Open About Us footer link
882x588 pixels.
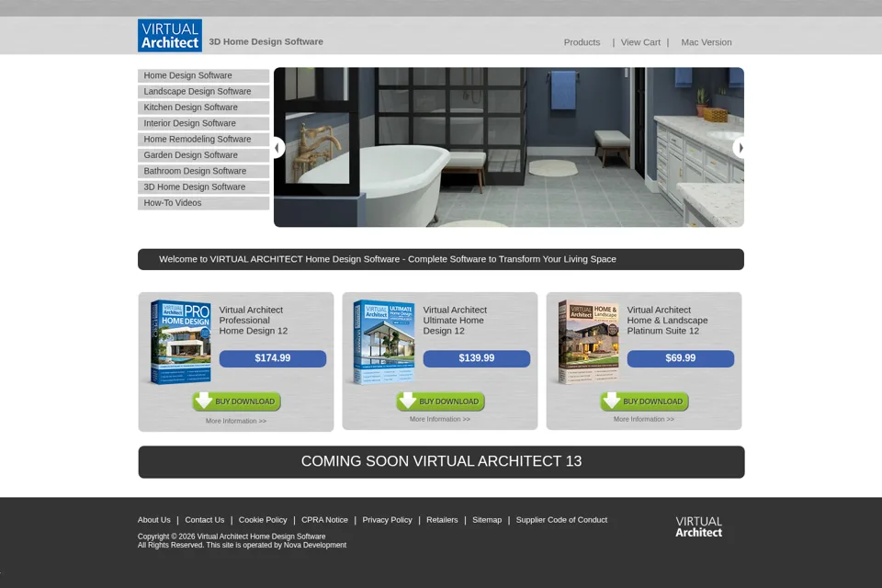coord(154,520)
